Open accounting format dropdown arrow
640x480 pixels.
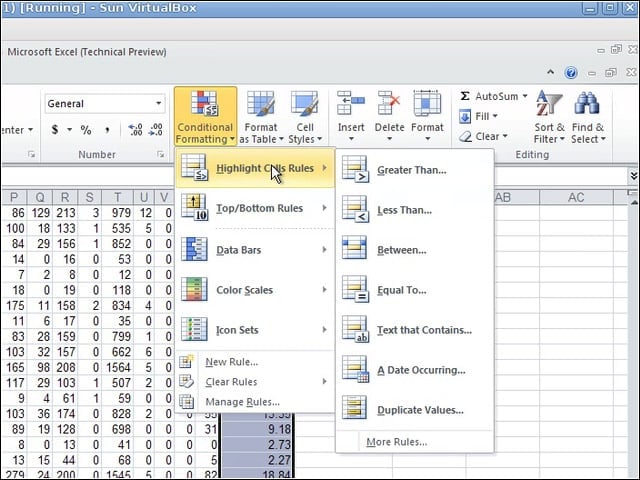[69, 130]
